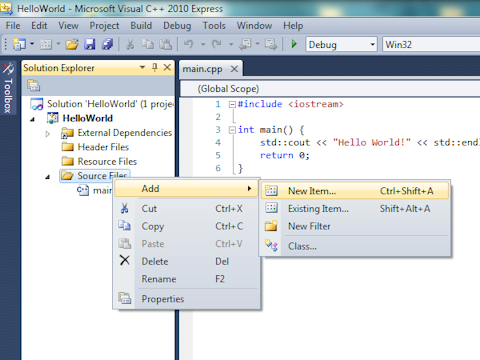Choose Properties from the context menu
Image resolution: width=480 pixels, height=360 pixels.
(186, 299)
